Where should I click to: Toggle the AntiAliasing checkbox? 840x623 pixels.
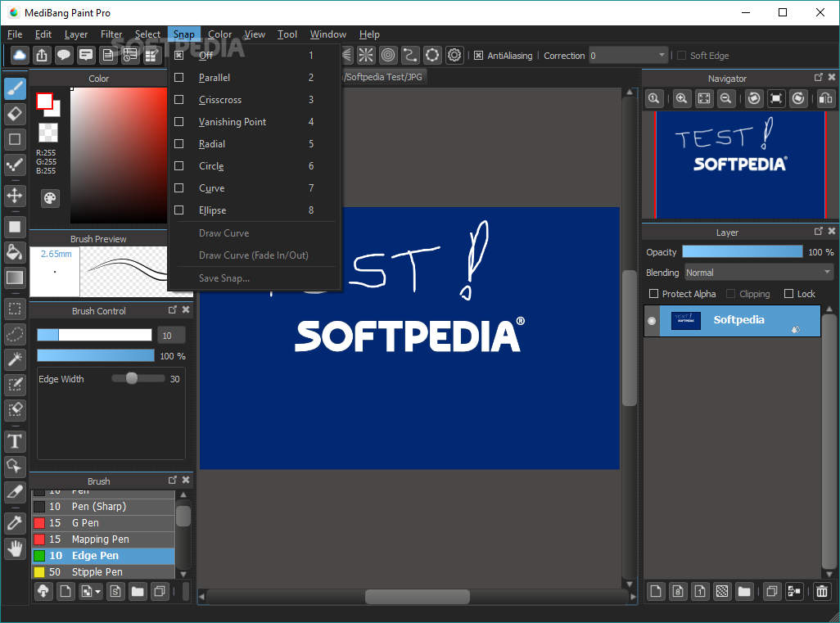click(478, 55)
